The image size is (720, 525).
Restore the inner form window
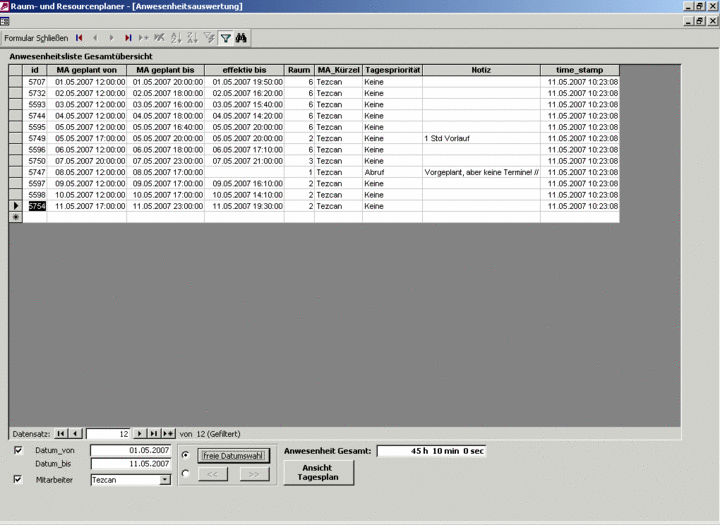coord(700,21)
